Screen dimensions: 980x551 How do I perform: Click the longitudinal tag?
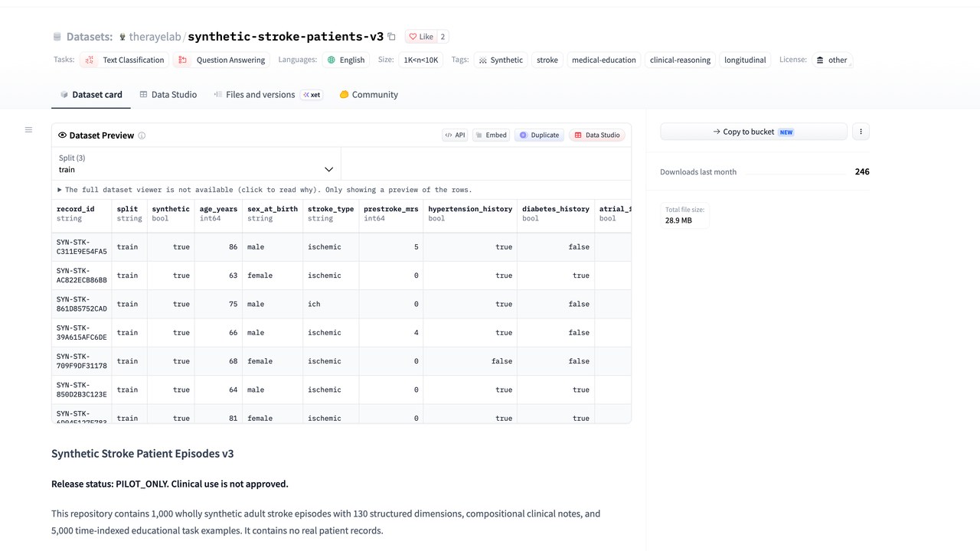745,60
